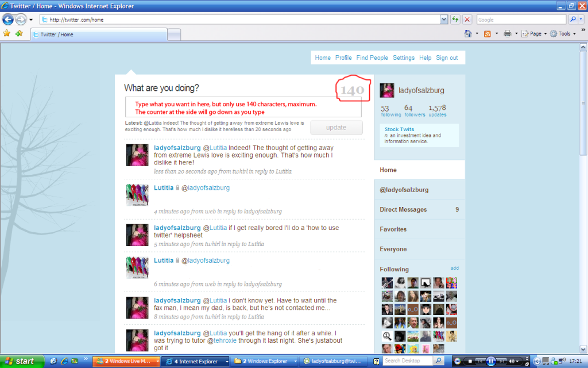
Task: Open the Favorites sidebar tab
Action: tap(419, 229)
